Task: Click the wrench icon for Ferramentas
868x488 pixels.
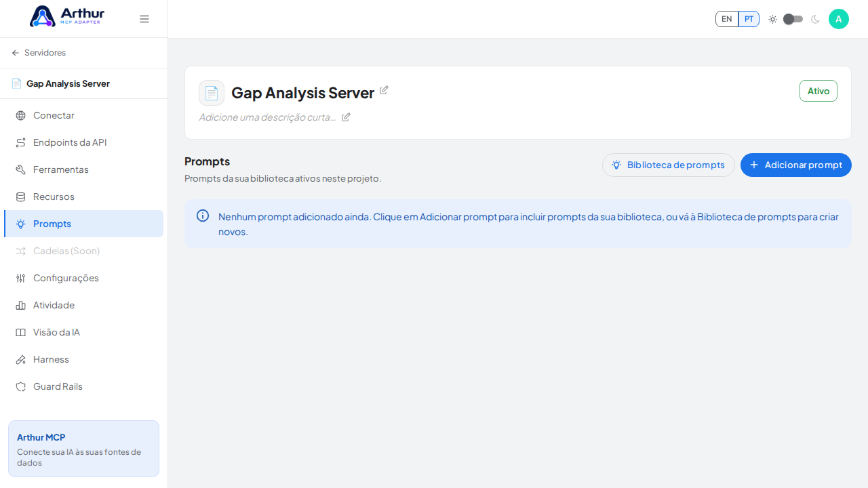Action: pos(21,169)
